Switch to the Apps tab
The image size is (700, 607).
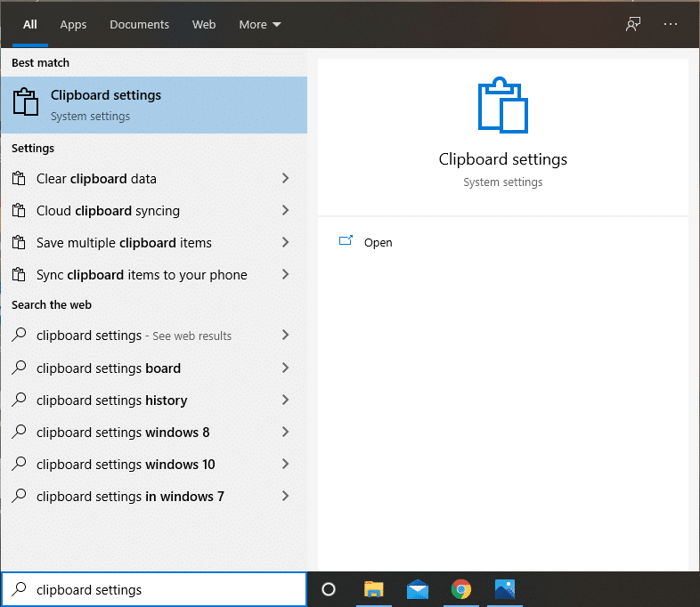(x=73, y=25)
